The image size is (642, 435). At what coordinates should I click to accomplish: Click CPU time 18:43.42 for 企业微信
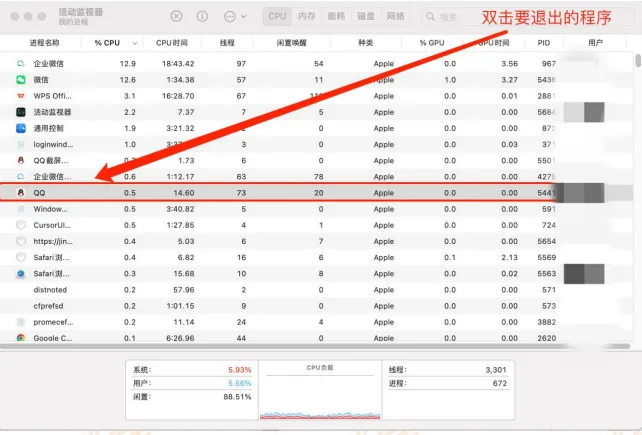pos(178,63)
